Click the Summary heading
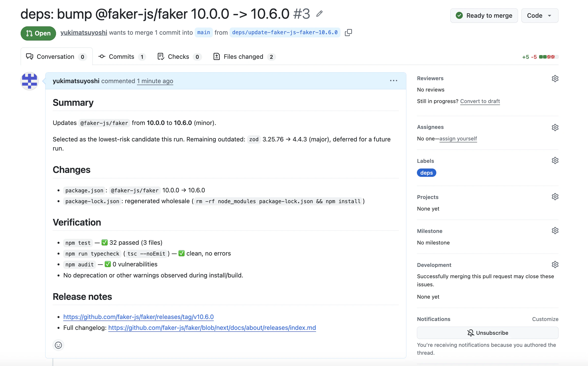The height and width of the screenshot is (366, 588). tap(73, 103)
